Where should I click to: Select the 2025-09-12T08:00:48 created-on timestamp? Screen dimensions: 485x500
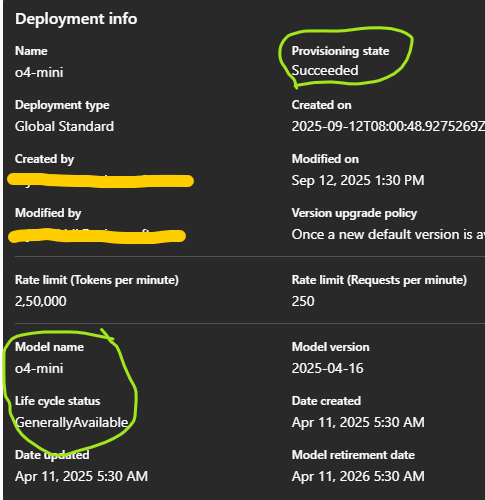[388, 126]
